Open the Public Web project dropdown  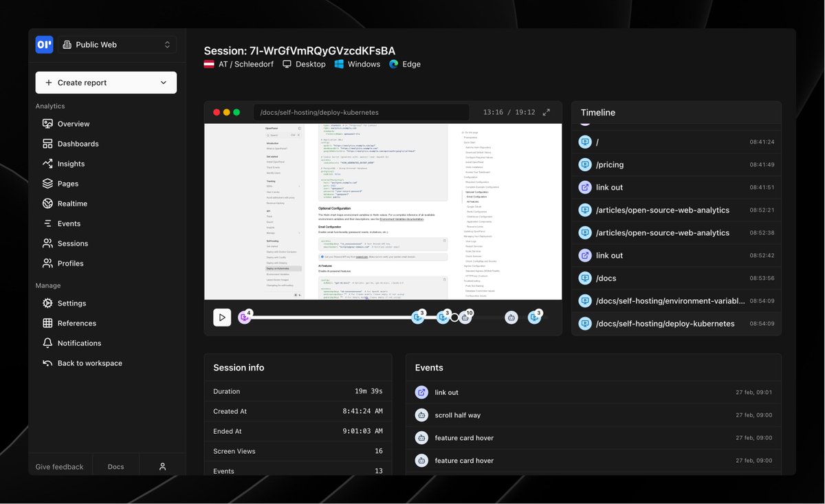point(117,45)
